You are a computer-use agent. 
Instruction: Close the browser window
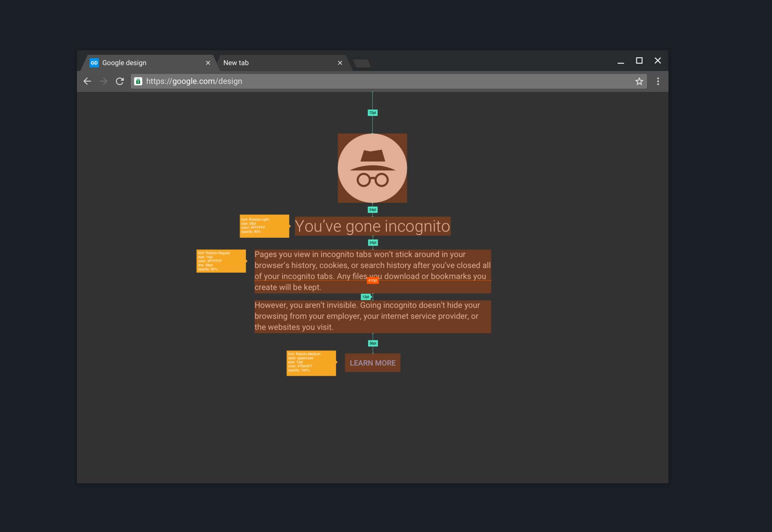(658, 61)
